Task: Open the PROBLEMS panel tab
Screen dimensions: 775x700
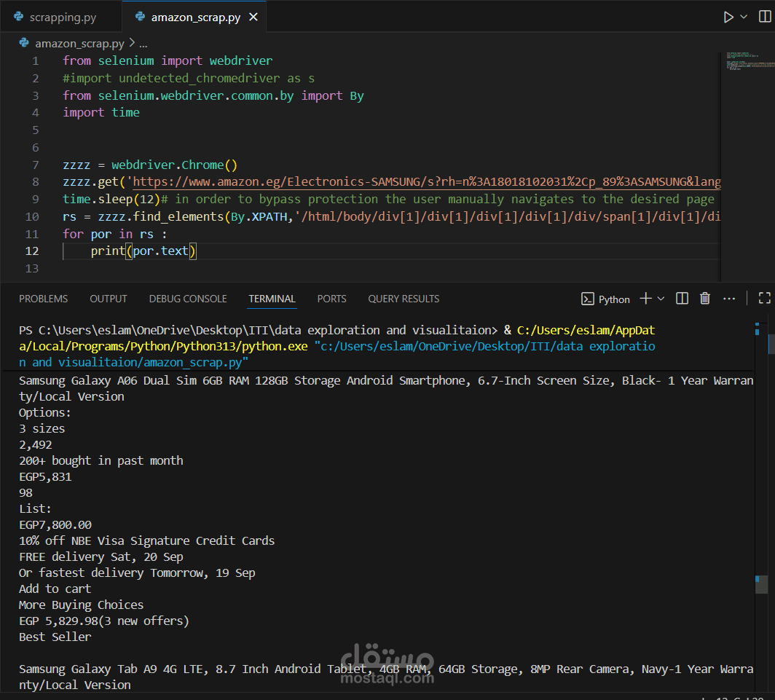Action: click(x=44, y=299)
